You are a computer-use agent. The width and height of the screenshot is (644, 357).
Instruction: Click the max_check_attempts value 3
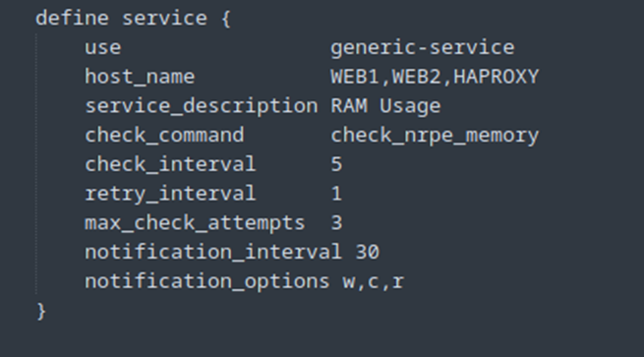click(x=336, y=222)
